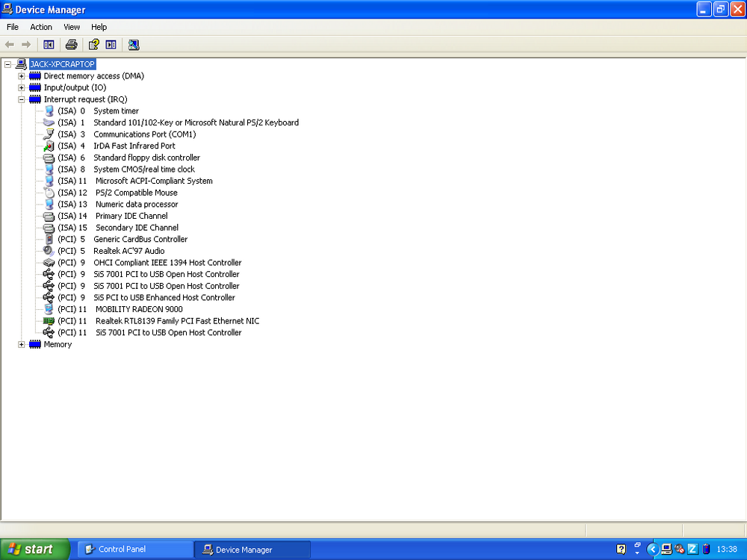Collapse the JACK-XPCRAPTOP root node
747x560 pixels.
(7, 64)
